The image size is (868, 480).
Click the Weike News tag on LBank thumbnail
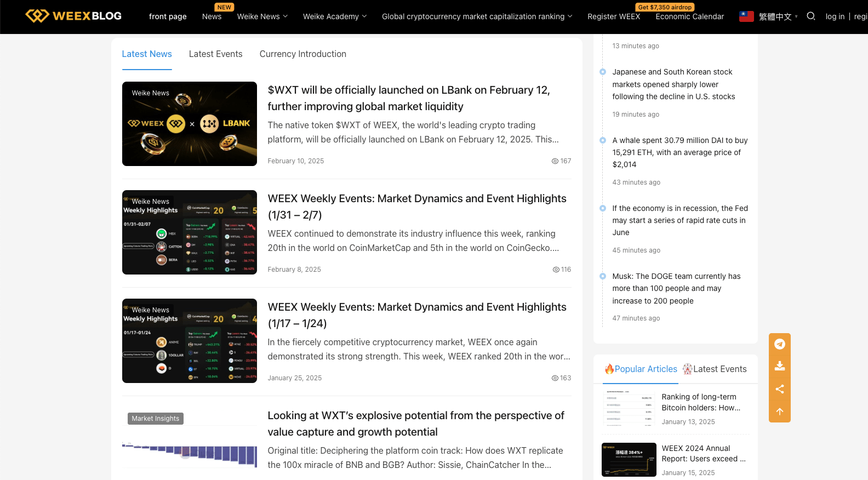pos(151,93)
